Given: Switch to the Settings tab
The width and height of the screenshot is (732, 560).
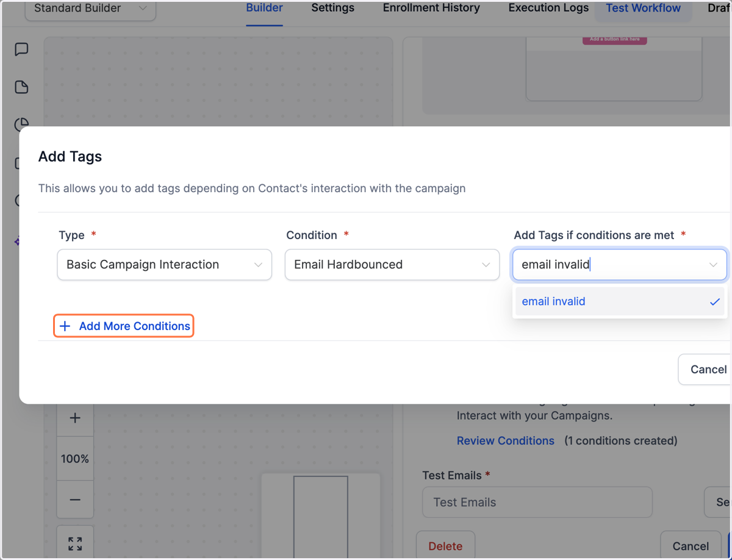Looking at the screenshot, I should point(332,9).
